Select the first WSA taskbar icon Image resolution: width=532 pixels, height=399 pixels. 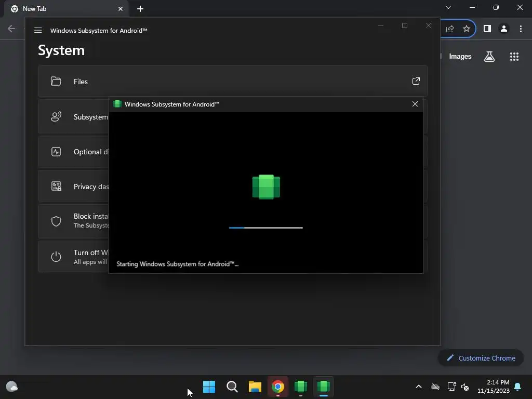(x=301, y=387)
